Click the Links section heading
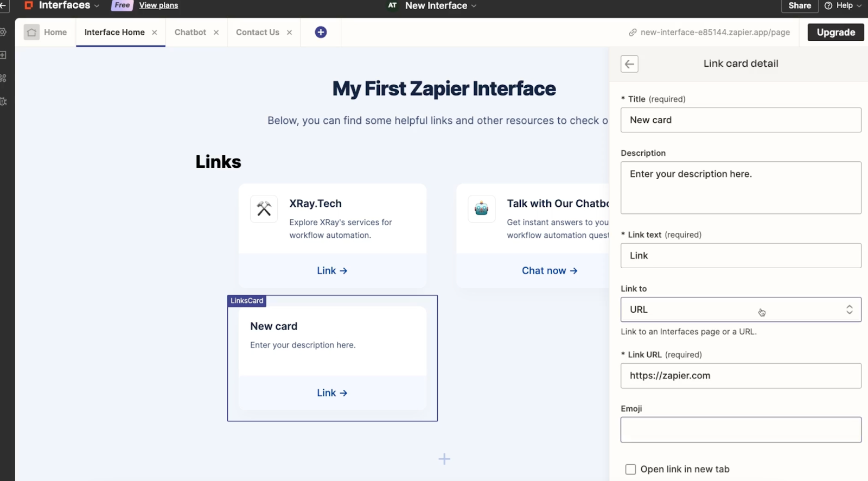 coord(218,162)
